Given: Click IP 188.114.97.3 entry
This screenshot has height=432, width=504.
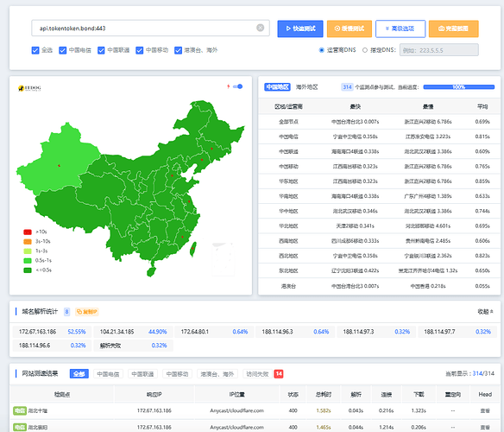Looking at the screenshot, I should click(376, 332).
